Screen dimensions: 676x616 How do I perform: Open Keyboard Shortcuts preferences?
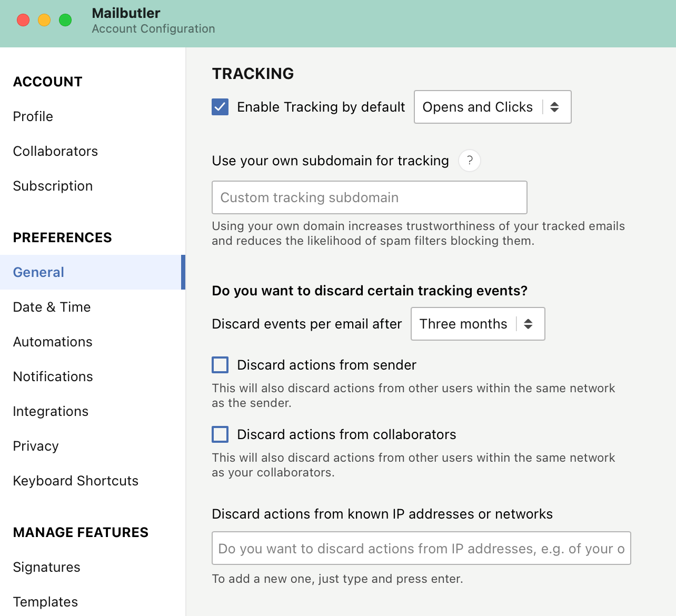click(76, 481)
